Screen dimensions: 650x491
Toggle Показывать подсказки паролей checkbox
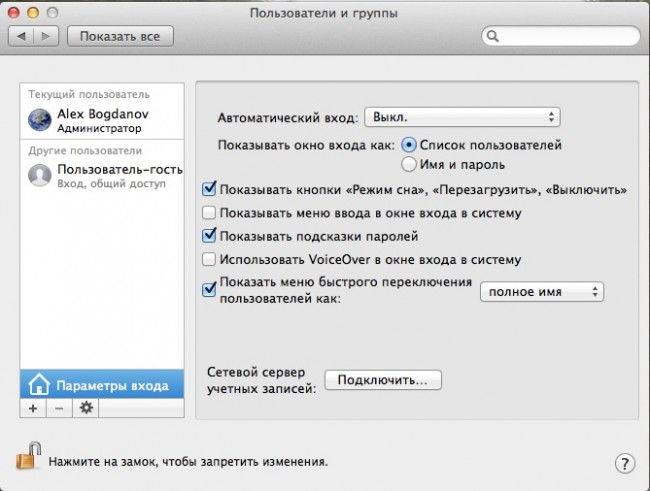click(209, 236)
